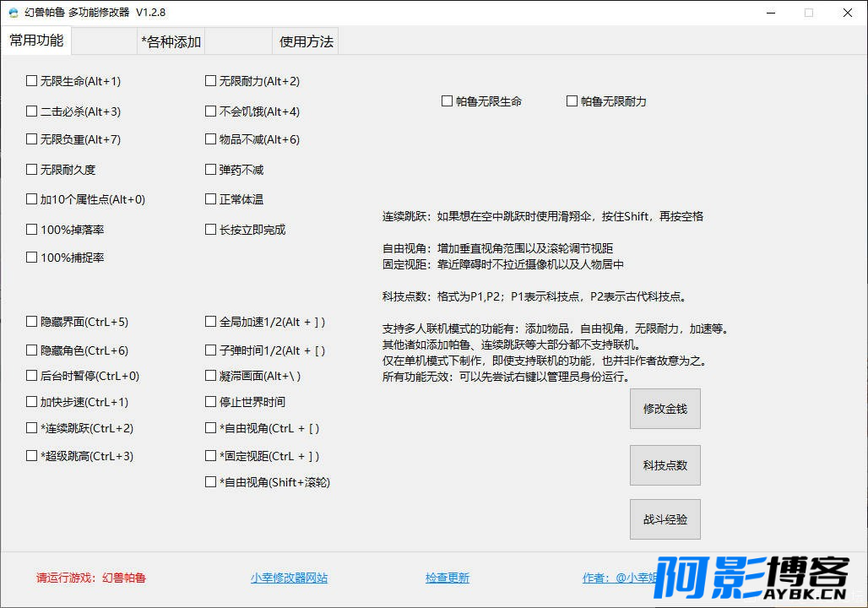Click the 检查更新 link
Screen dimensions: 868x608
pos(447,578)
